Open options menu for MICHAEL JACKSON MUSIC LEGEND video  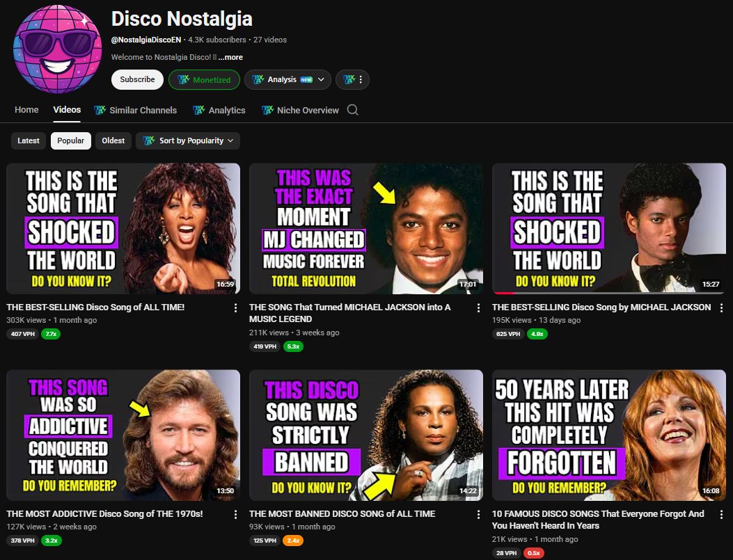coord(478,307)
